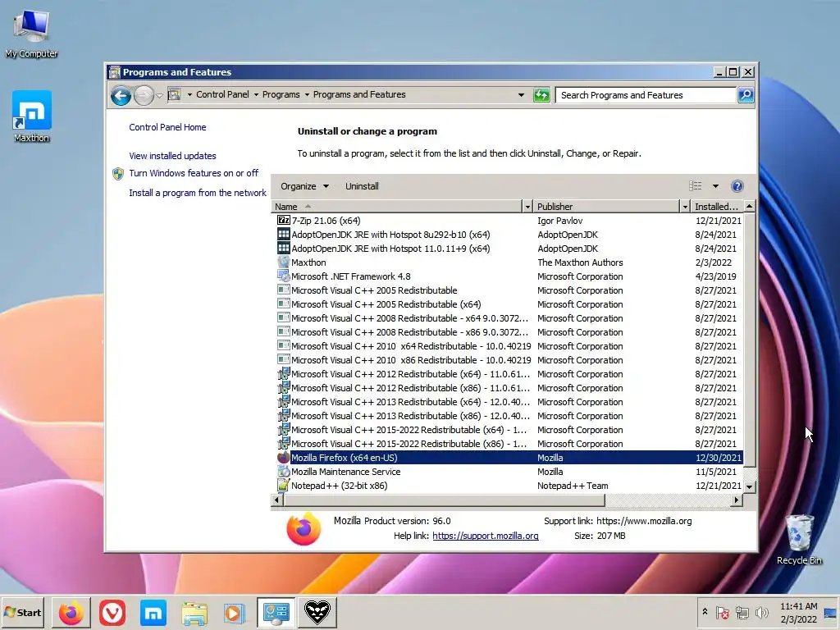Sort by the Name column header
This screenshot has height=630, width=840.
[x=396, y=207]
